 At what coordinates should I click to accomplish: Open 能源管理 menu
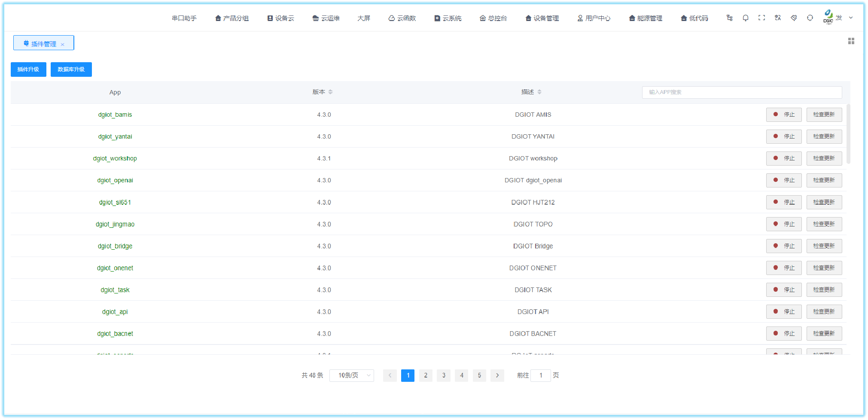pyautogui.click(x=646, y=18)
